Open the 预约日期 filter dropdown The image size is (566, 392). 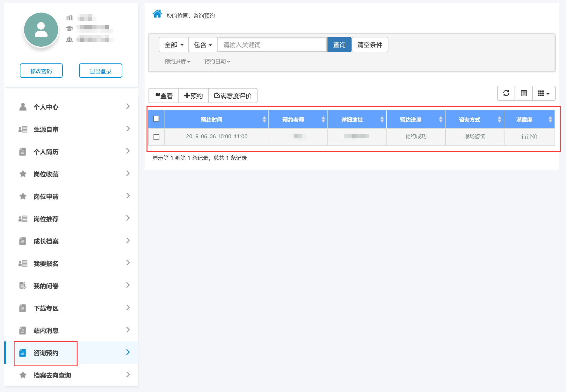(x=217, y=61)
